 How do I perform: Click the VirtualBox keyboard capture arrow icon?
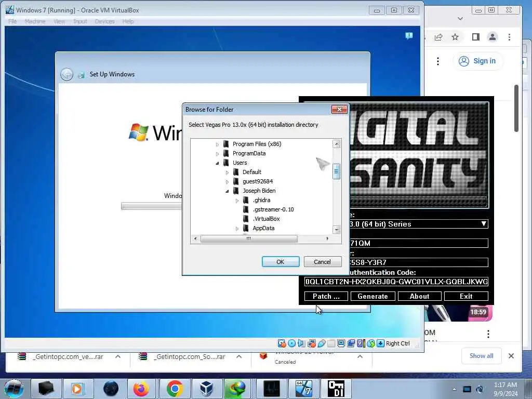(x=381, y=343)
